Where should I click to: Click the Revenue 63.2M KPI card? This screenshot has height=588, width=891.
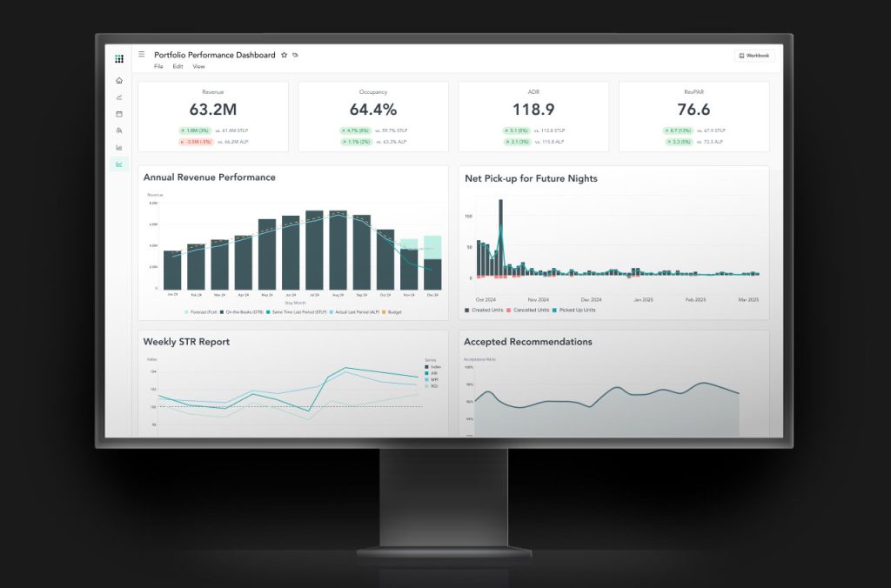pos(213,116)
